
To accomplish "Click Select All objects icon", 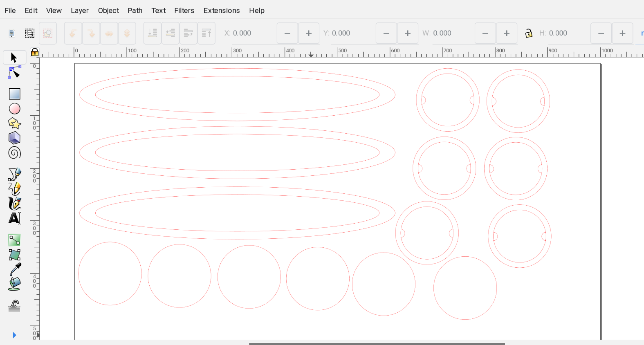I will point(12,33).
